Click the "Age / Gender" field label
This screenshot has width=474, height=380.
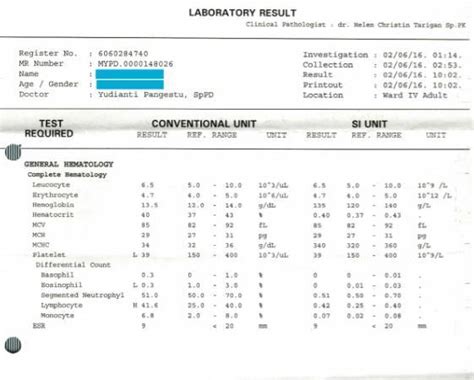tap(49, 84)
